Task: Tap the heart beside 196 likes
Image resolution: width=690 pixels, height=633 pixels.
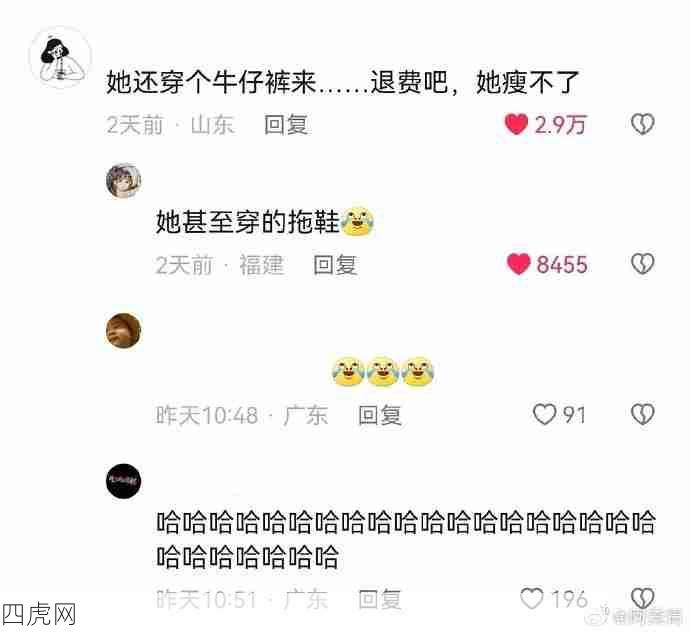Action: [x=532, y=599]
